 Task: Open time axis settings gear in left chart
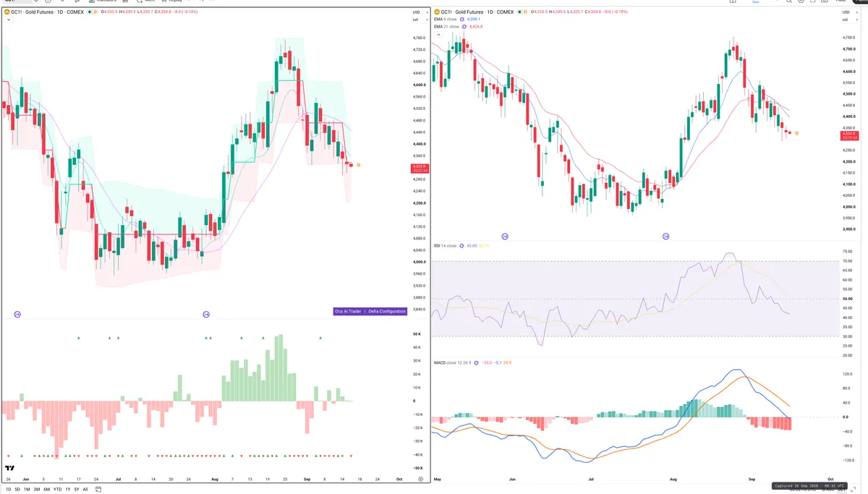421,479
